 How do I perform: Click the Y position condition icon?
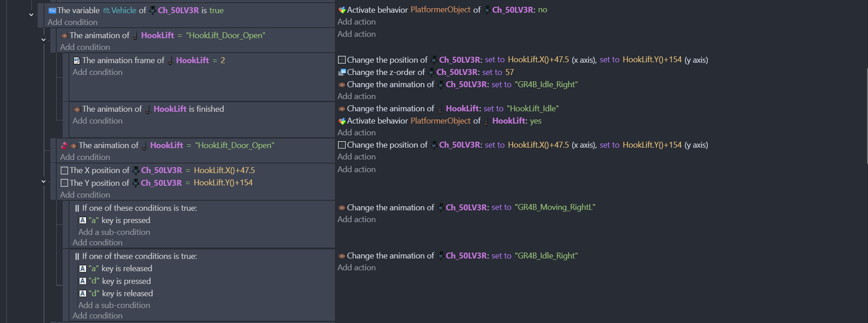click(64, 183)
